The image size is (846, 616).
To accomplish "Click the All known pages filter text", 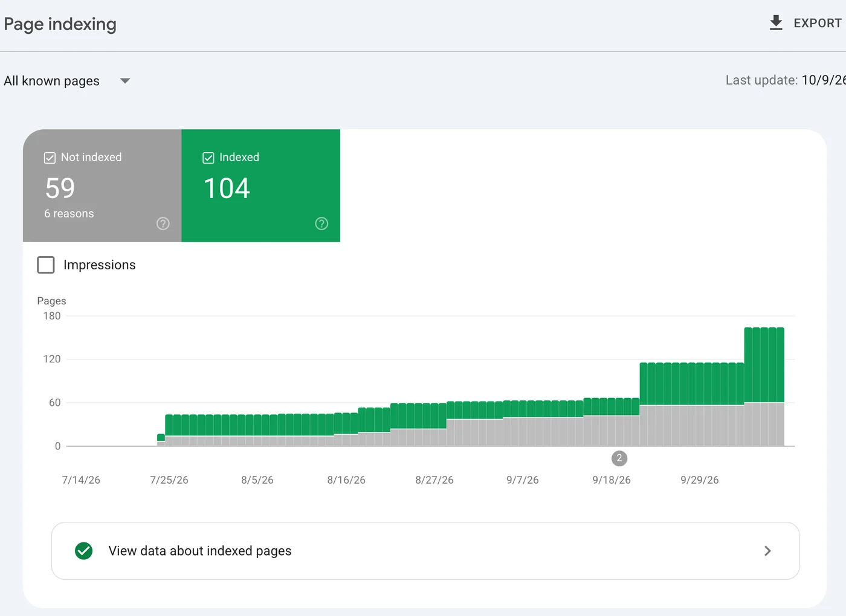I will coord(51,81).
